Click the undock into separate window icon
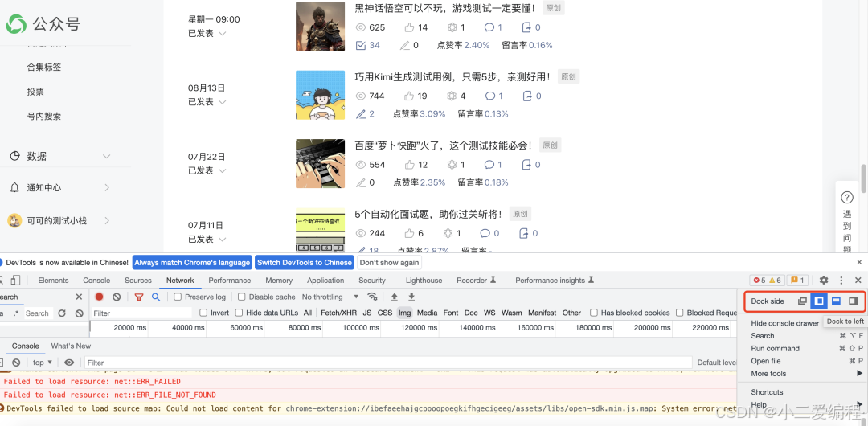This screenshot has height=426, width=868. pyautogui.click(x=802, y=301)
